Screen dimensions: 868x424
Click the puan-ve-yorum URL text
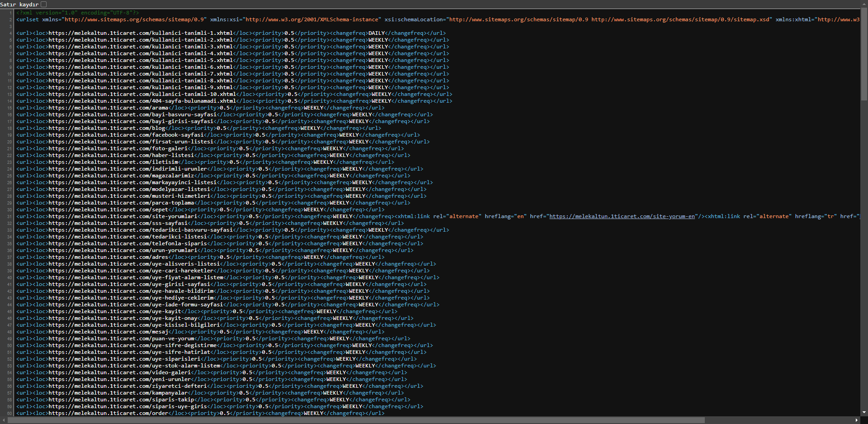click(x=121, y=338)
